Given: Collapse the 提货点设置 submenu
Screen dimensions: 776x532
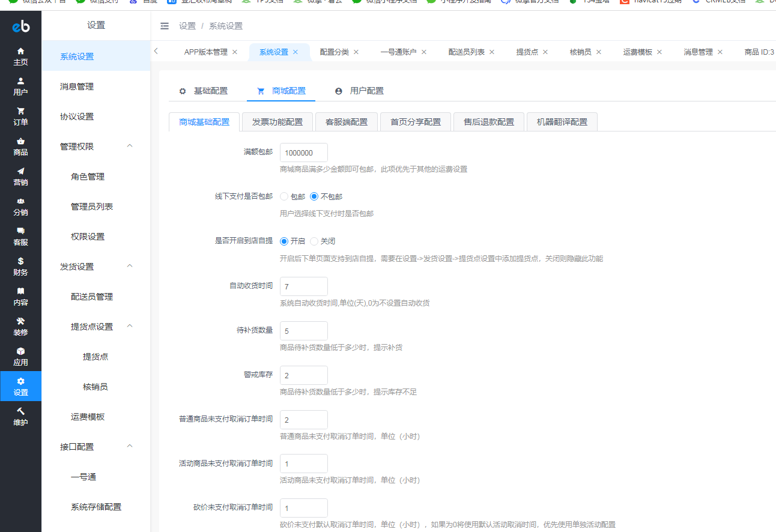Looking at the screenshot, I should (130, 326).
